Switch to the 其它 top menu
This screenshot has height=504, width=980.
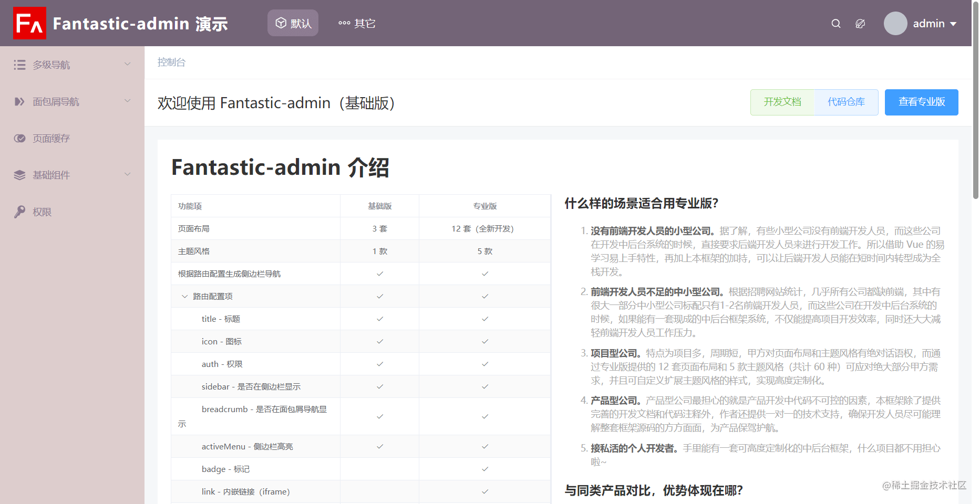[357, 23]
